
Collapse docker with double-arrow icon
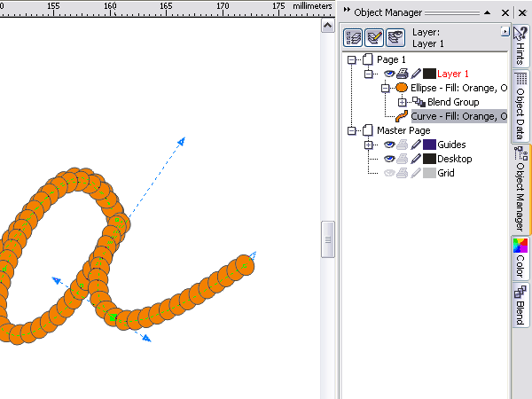(347, 10)
